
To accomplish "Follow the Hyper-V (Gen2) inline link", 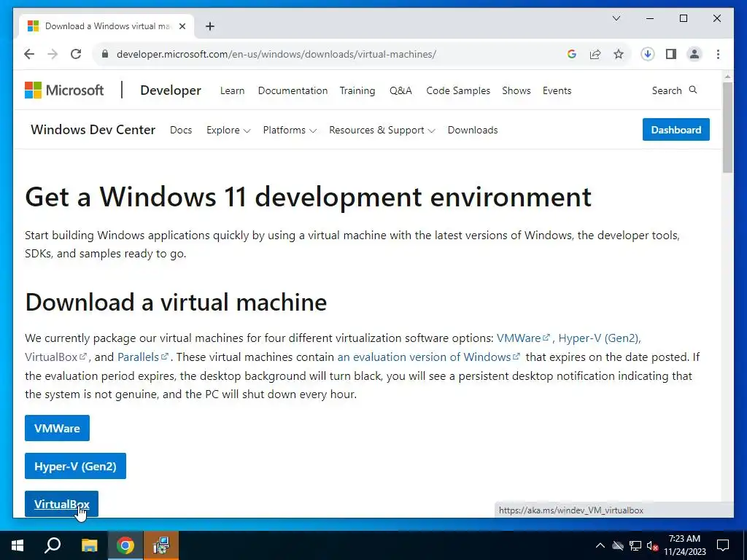I will [x=598, y=338].
